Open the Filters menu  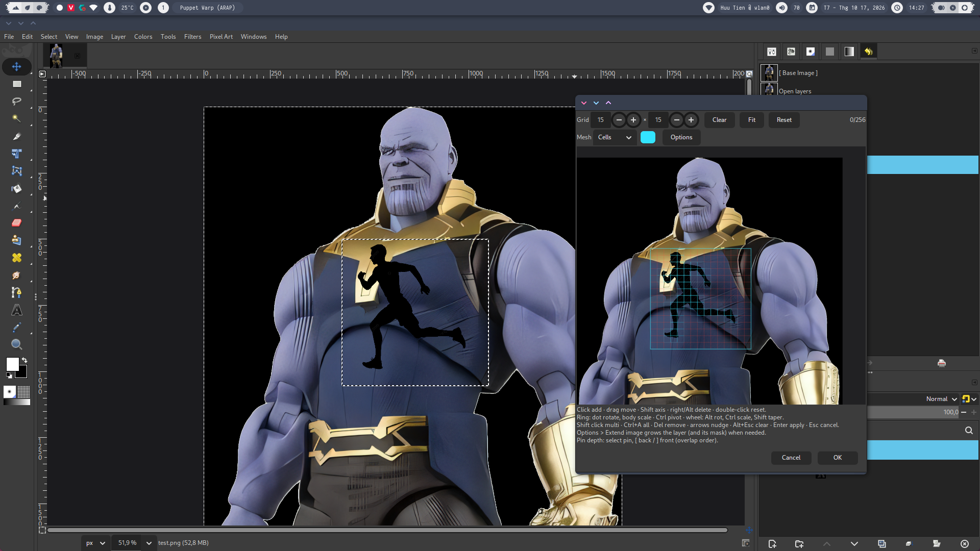pyautogui.click(x=192, y=37)
